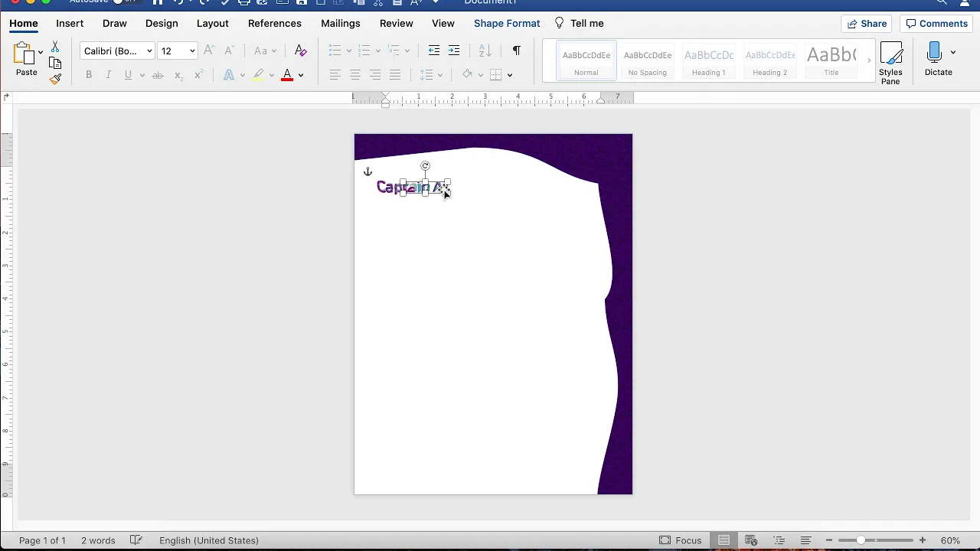Click the Share button
Image resolution: width=980 pixels, height=551 pixels.
867,24
